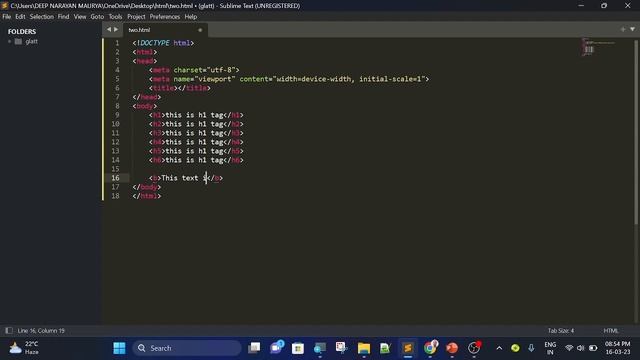Show hidden system tray icons

click(x=499, y=348)
